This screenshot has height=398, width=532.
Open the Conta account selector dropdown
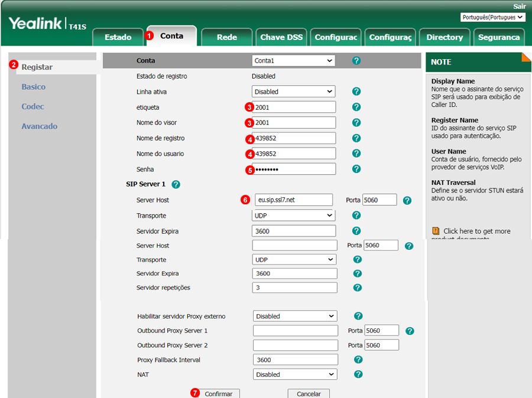(x=293, y=61)
